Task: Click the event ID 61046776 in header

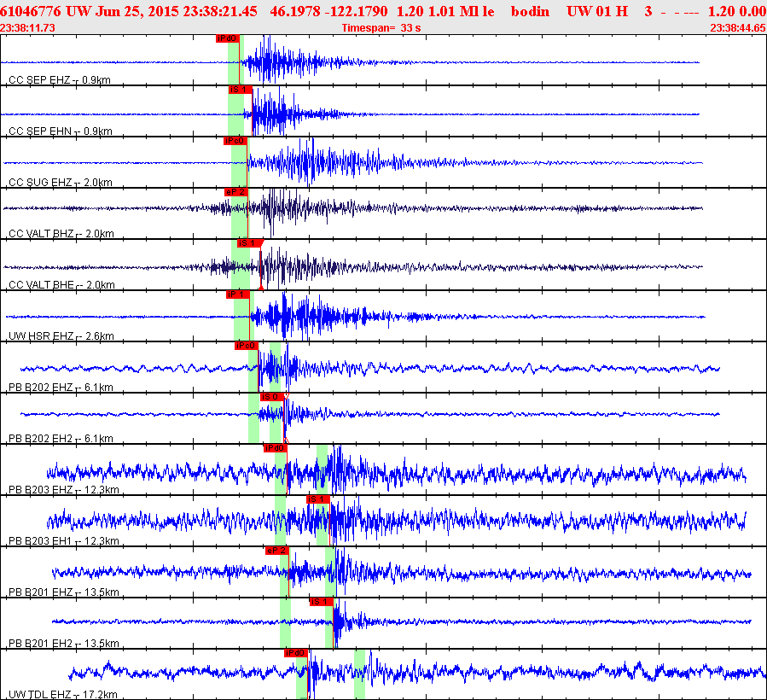Action: (31, 11)
